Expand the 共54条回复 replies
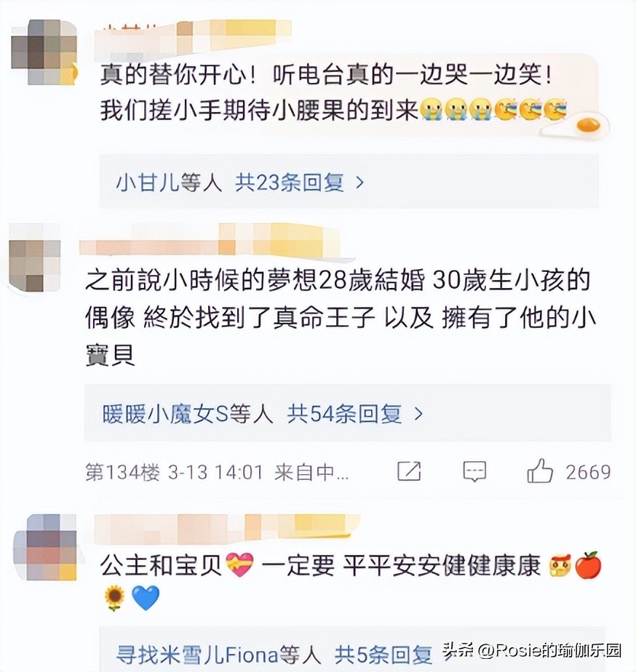636x672 pixels. tap(344, 414)
